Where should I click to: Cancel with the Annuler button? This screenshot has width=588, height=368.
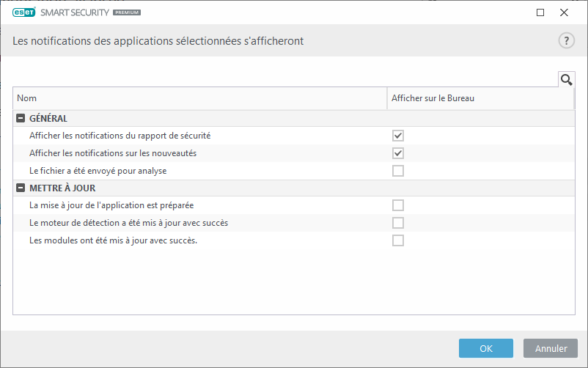551,348
